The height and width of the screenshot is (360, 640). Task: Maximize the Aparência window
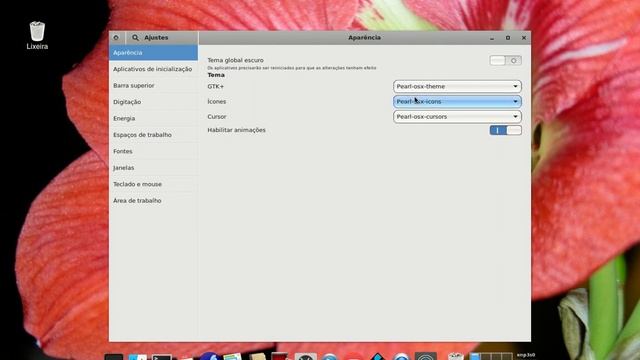pyautogui.click(x=508, y=38)
